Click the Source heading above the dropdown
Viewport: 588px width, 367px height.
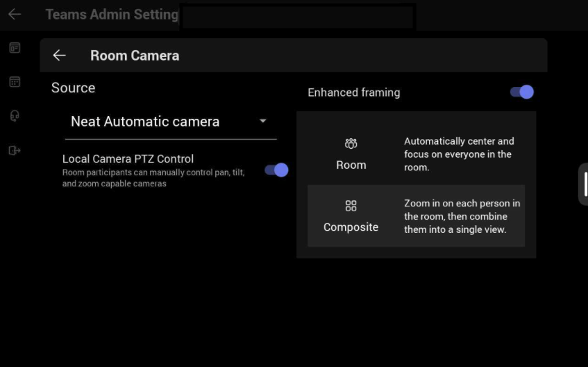coord(73,88)
